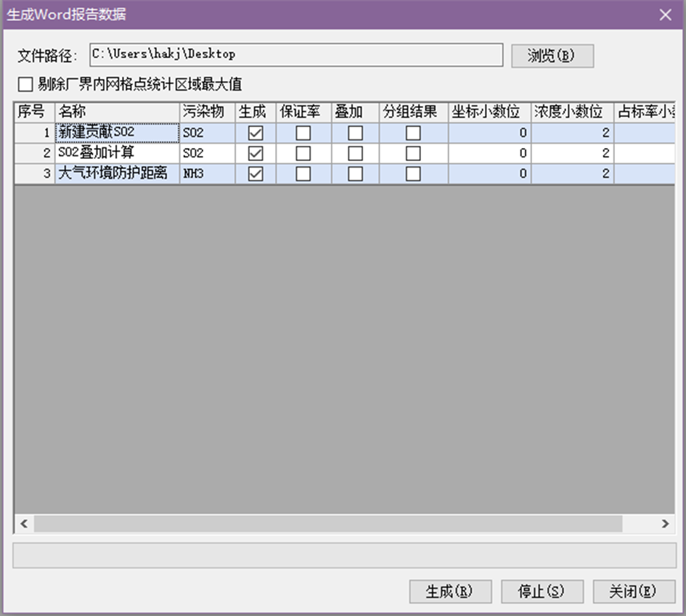Viewport: 686px width, 616px height.
Task: Select the 新建贡献SO2 name cell
Action: (117, 133)
